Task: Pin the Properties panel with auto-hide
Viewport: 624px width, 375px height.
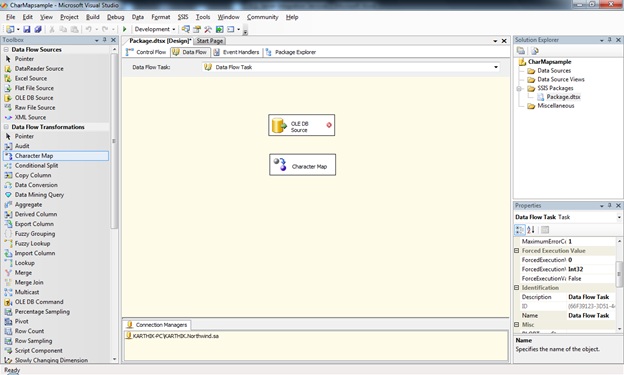Action: pos(610,205)
